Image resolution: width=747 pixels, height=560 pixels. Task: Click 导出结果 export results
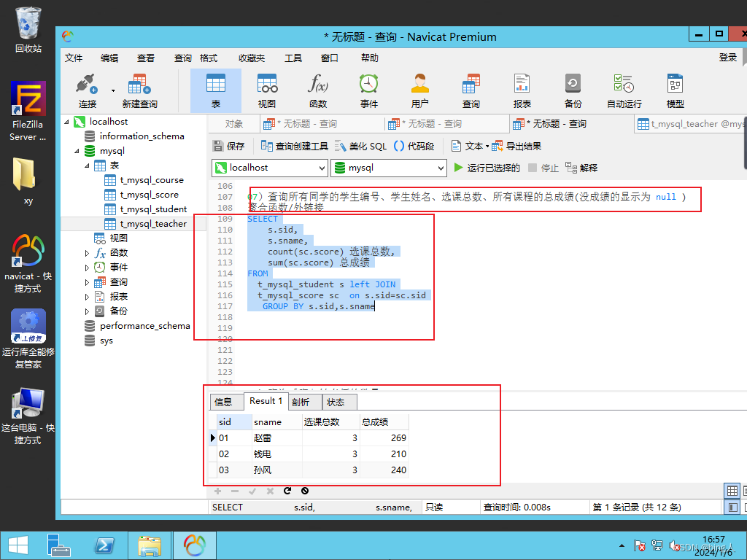pos(517,146)
